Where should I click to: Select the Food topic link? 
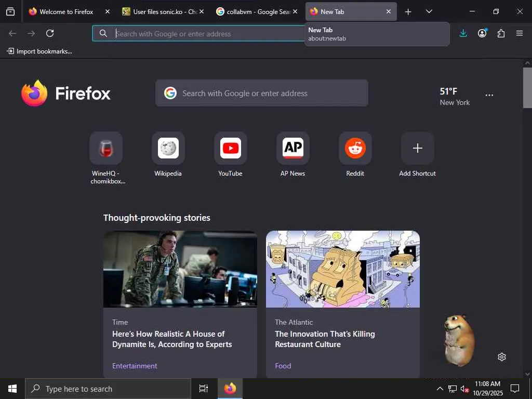pos(283,366)
